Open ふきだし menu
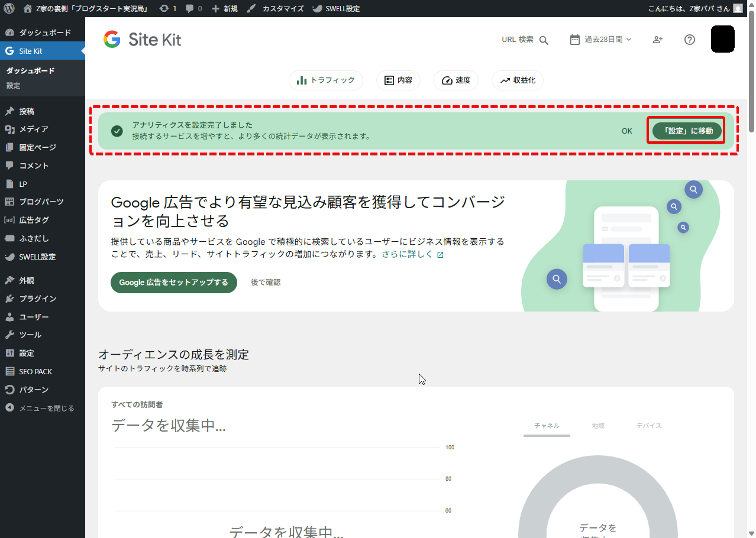756x538 pixels. pyautogui.click(x=43, y=238)
